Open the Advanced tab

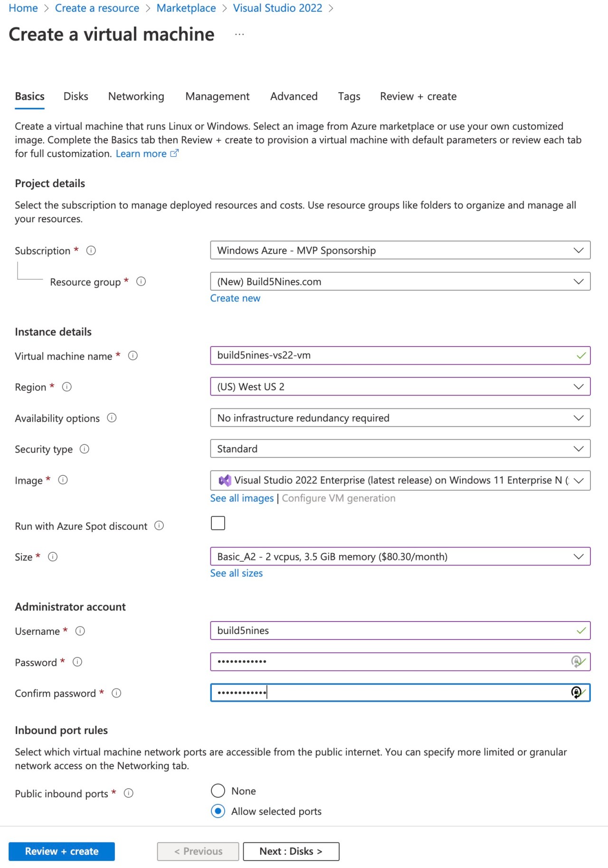click(x=294, y=96)
